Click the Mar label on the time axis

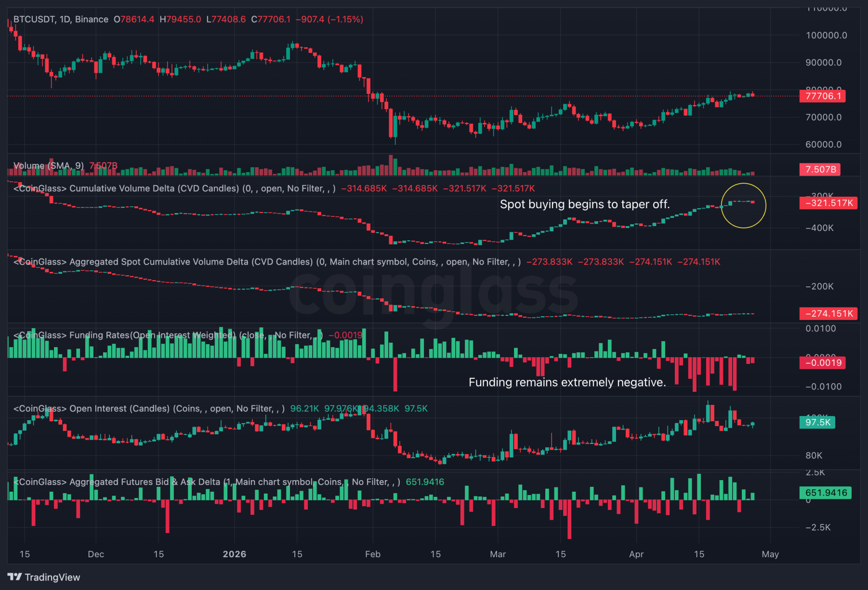(x=498, y=554)
